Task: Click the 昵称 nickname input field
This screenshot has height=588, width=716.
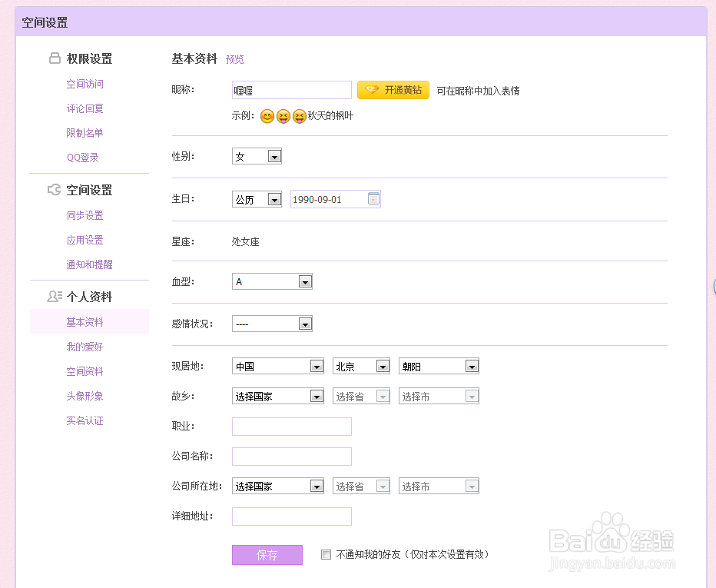Action: tap(292, 90)
